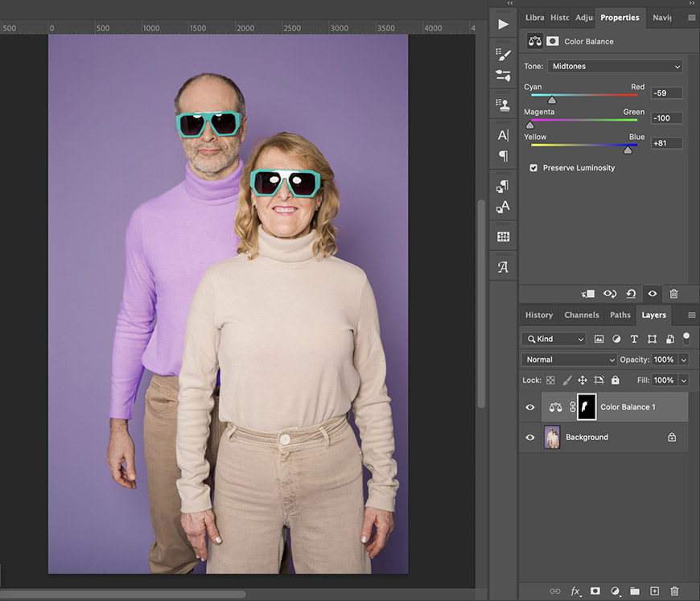Open the Brushes presets panel icon
This screenshot has height=601, width=700.
503,75
